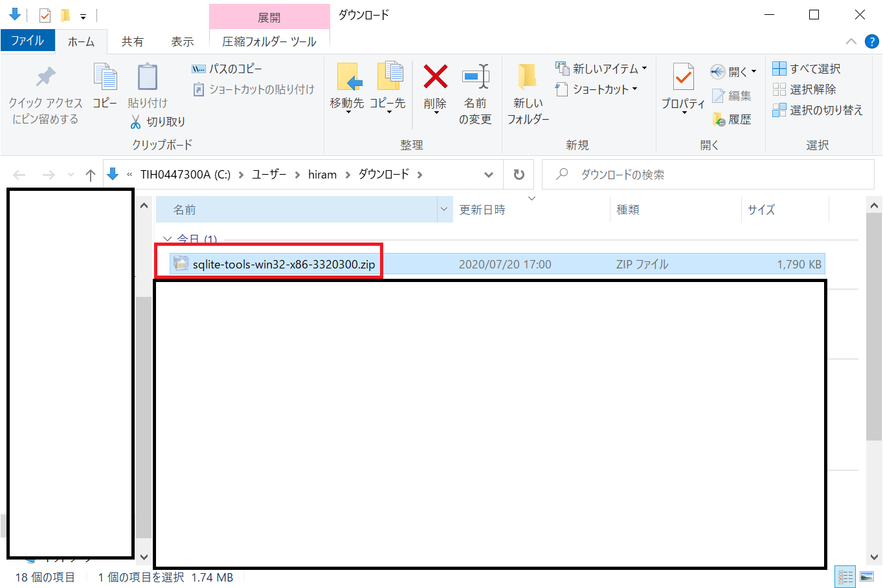Viewport: 883px width, 588px height.
Task: Open recent locations dropdown arrow
Action: [x=71, y=175]
